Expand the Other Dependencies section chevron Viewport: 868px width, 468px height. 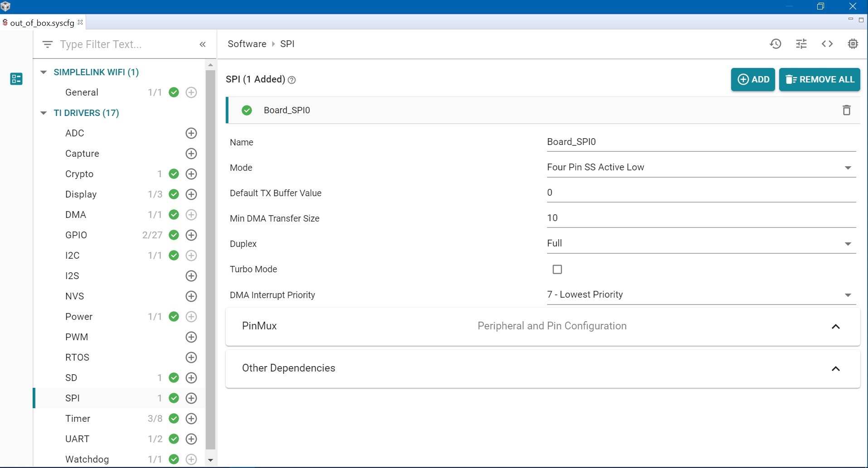click(836, 369)
